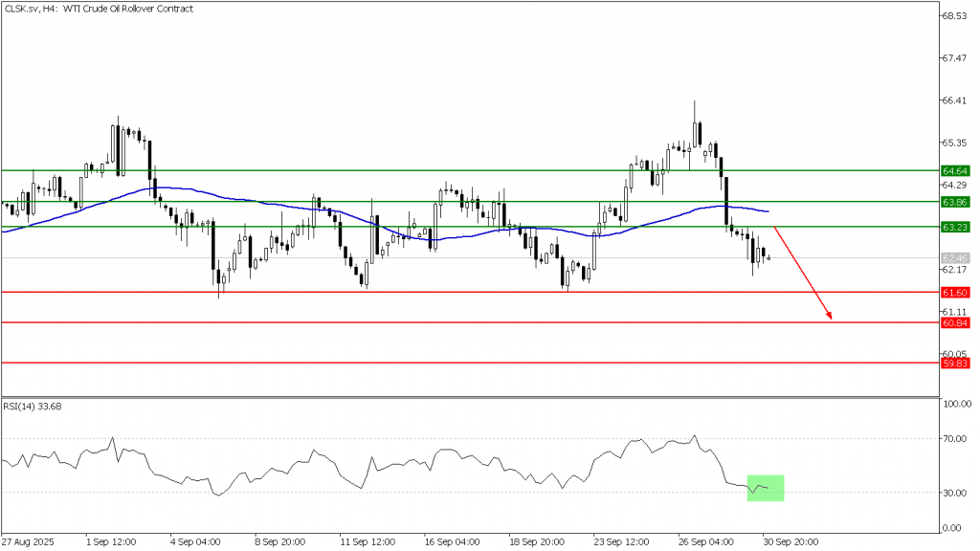Select the 27 Aug 2025 date label
Viewport: 980px width, 551px height.
[30, 540]
